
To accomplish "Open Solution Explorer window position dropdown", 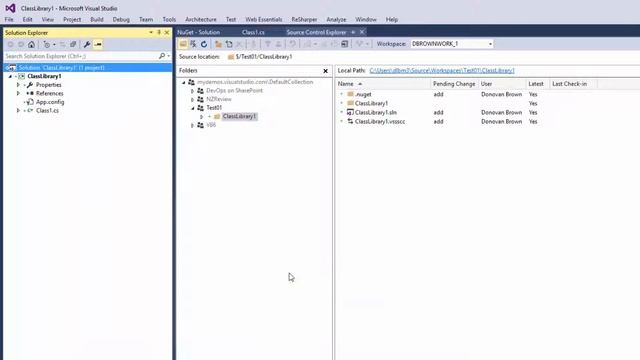I will coord(151,32).
